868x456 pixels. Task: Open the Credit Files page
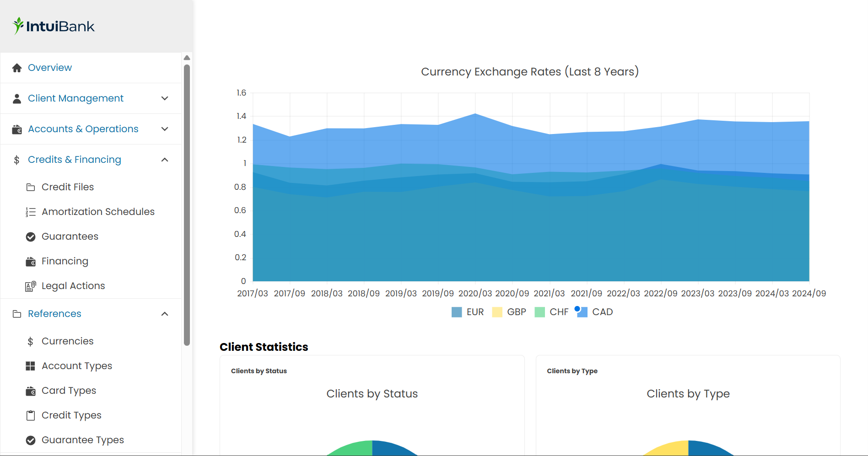click(68, 187)
